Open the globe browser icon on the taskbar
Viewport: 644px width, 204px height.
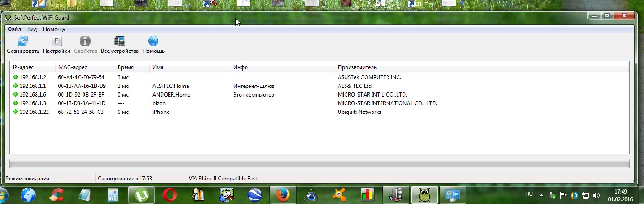pos(28,195)
